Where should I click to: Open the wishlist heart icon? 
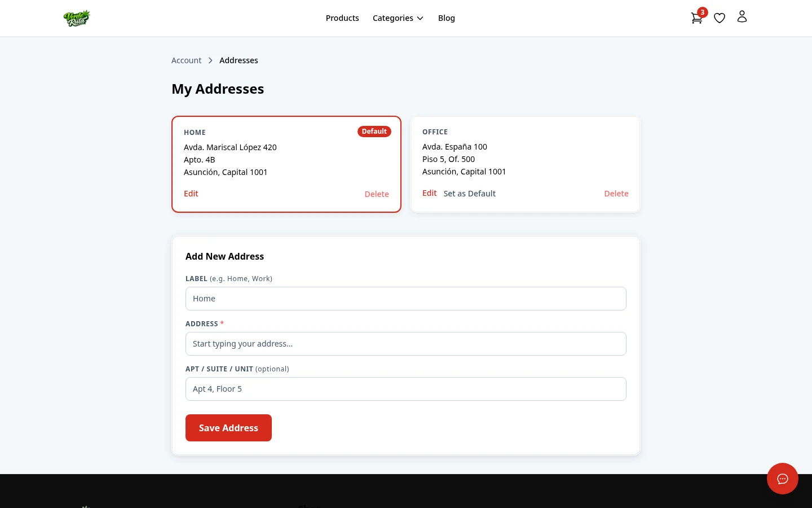[719, 18]
